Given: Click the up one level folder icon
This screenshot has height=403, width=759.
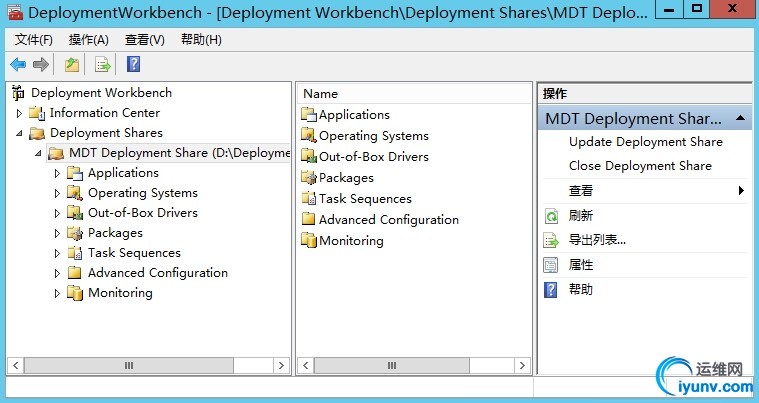Looking at the screenshot, I should click(x=72, y=65).
